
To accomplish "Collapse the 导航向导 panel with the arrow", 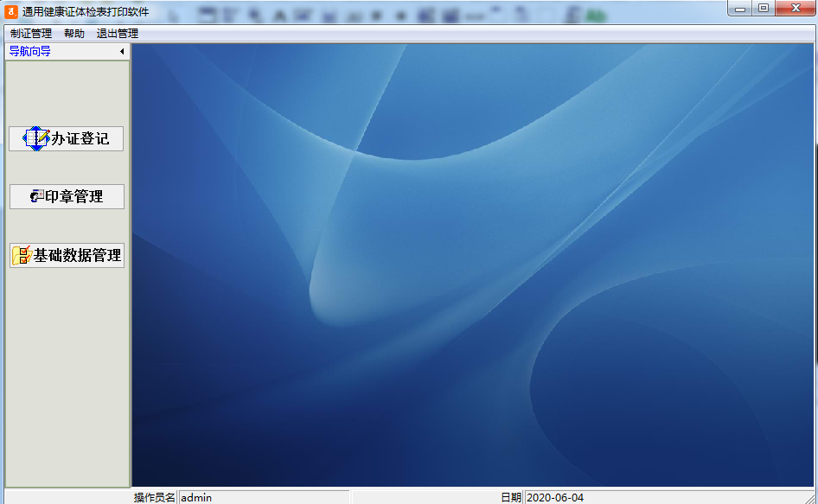I will [x=122, y=51].
